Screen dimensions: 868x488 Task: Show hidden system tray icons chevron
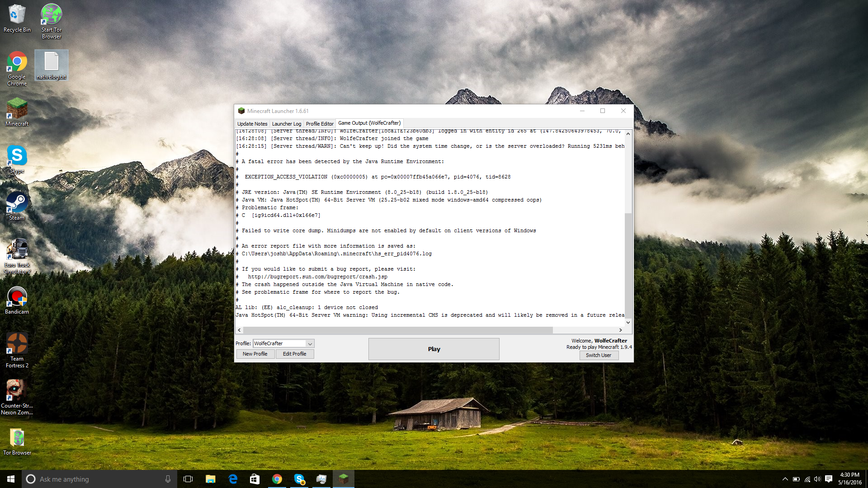coord(785,479)
